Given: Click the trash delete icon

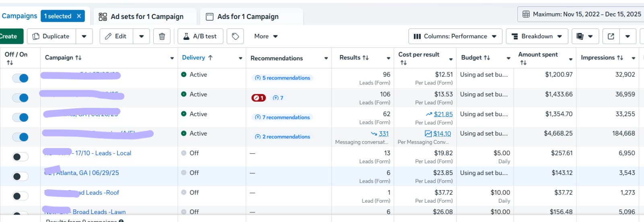Looking at the screenshot, I should [162, 36].
